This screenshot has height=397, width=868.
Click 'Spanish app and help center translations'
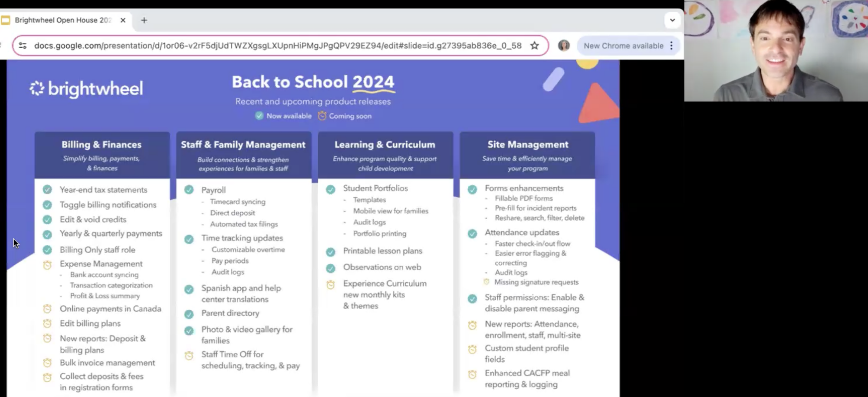tap(241, 294)
